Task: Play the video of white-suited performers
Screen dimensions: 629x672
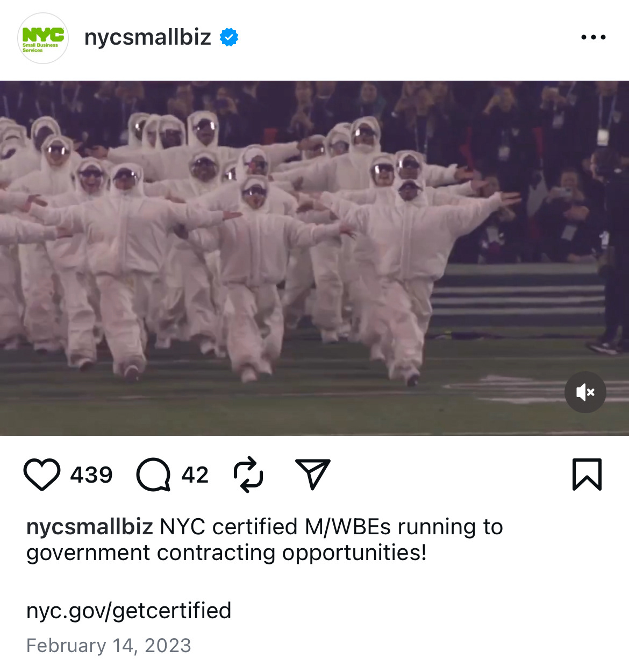Action: click(x=314, y=258)
